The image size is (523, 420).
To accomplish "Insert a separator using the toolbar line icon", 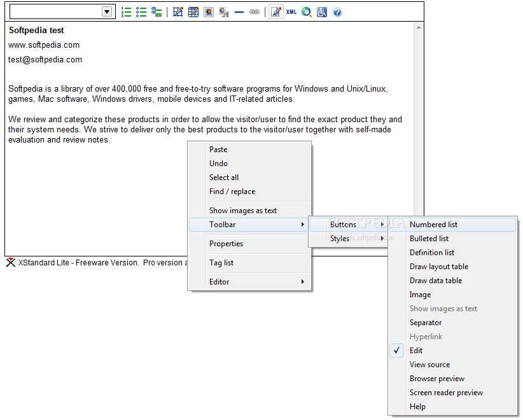I will [239, 12].
